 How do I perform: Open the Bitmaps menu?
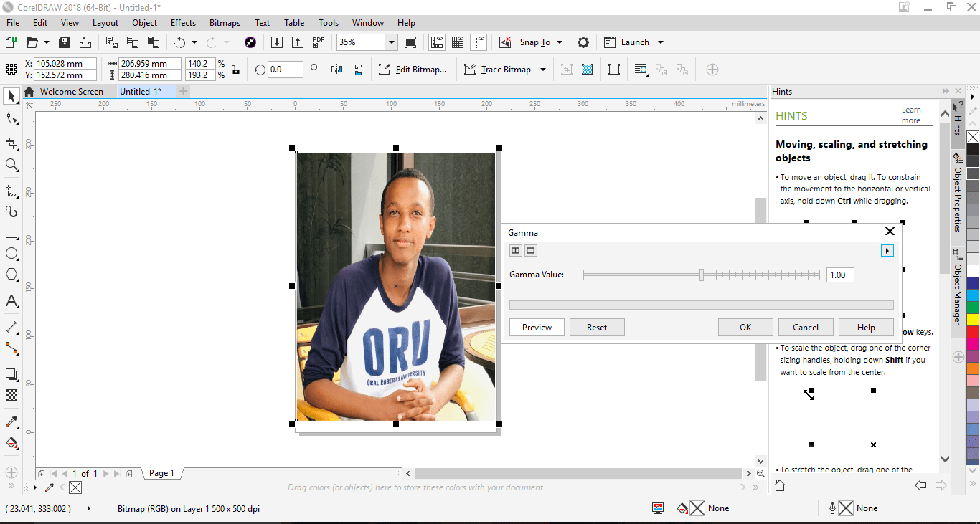point(226,23)
